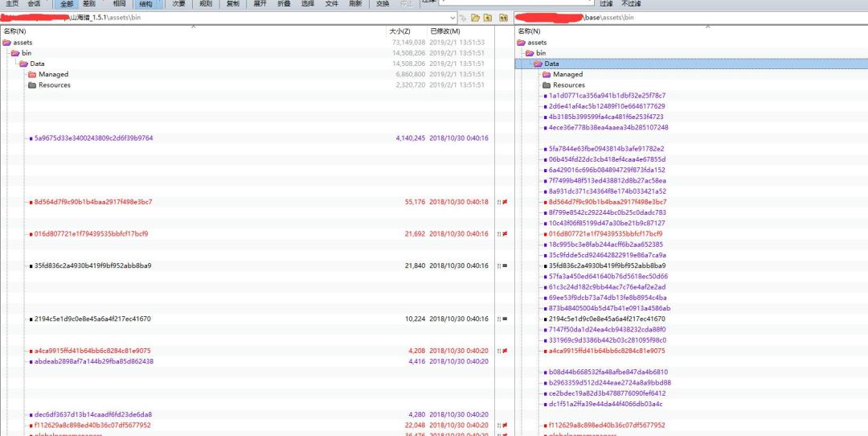The image size is (868, 436).
Task: Click the 交换 (Swap) button
Action: tap(383, 4)
